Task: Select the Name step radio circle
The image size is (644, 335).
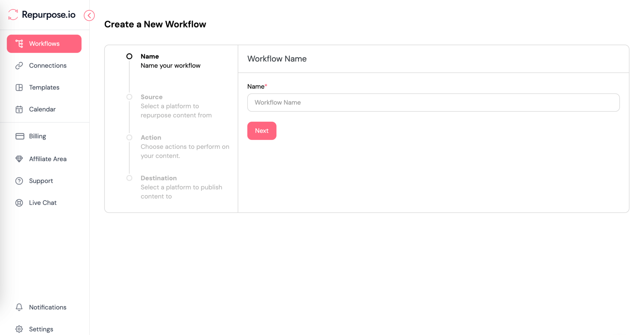Action: pos(129,56)
